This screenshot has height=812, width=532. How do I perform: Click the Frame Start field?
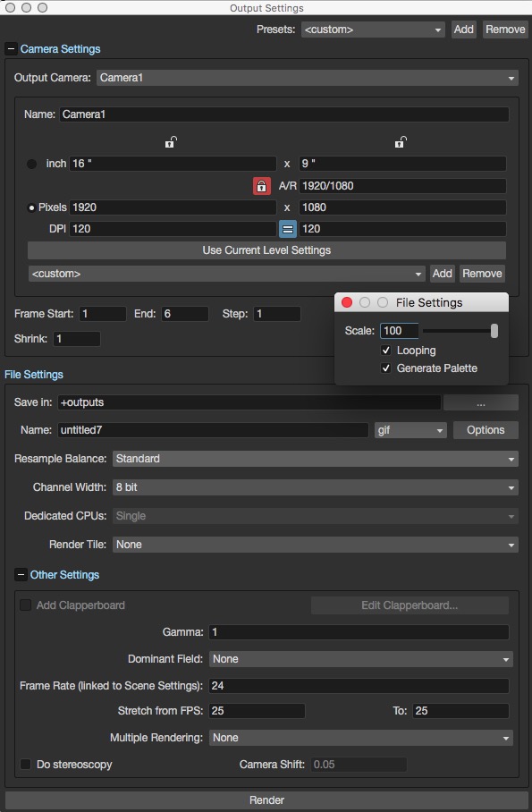point(103,314)
